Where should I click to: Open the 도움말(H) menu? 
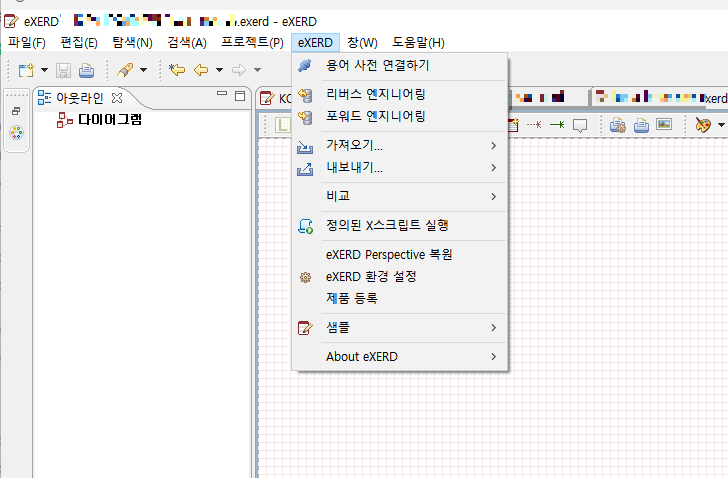click(x=418, y=43)
